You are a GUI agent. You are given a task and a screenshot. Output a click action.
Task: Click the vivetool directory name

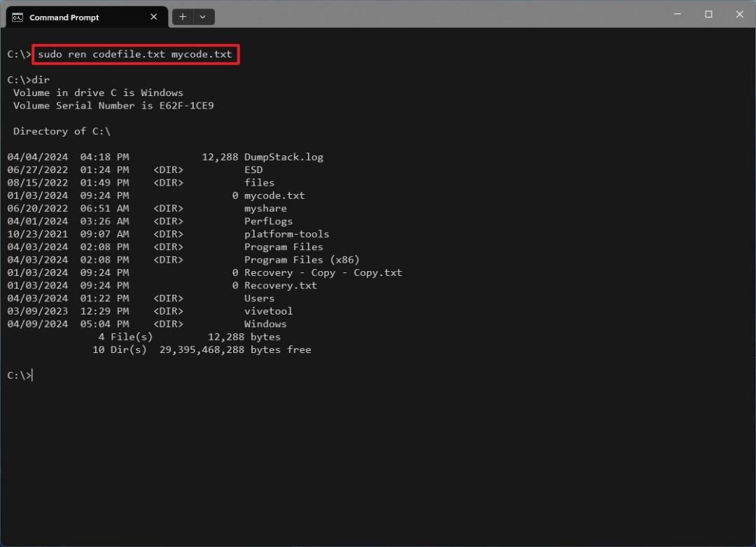[268, 311]
